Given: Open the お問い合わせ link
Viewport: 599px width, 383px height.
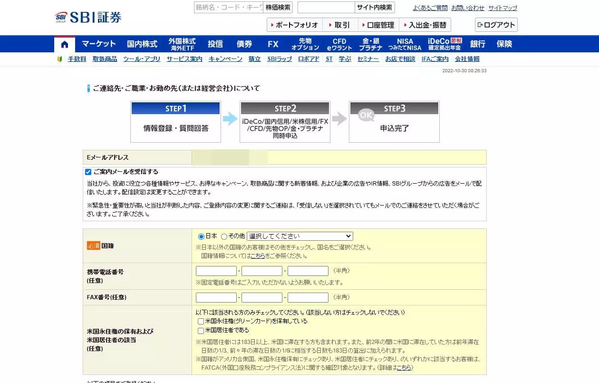Looking at the screenshot, I should tap(468, 8).
